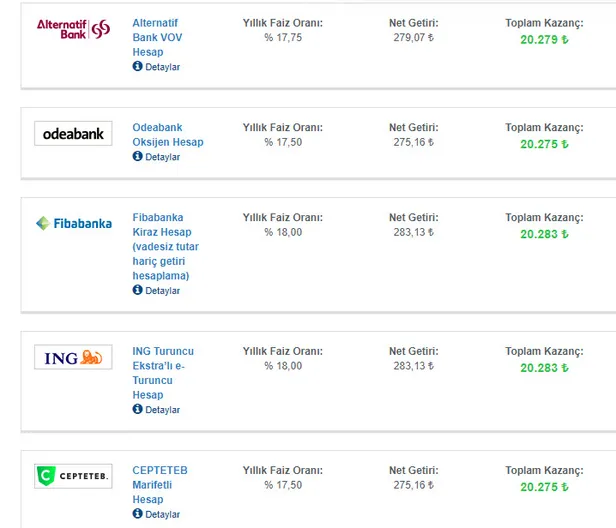
Task: Click the Odeabank logo
Action: pos(73,134)
